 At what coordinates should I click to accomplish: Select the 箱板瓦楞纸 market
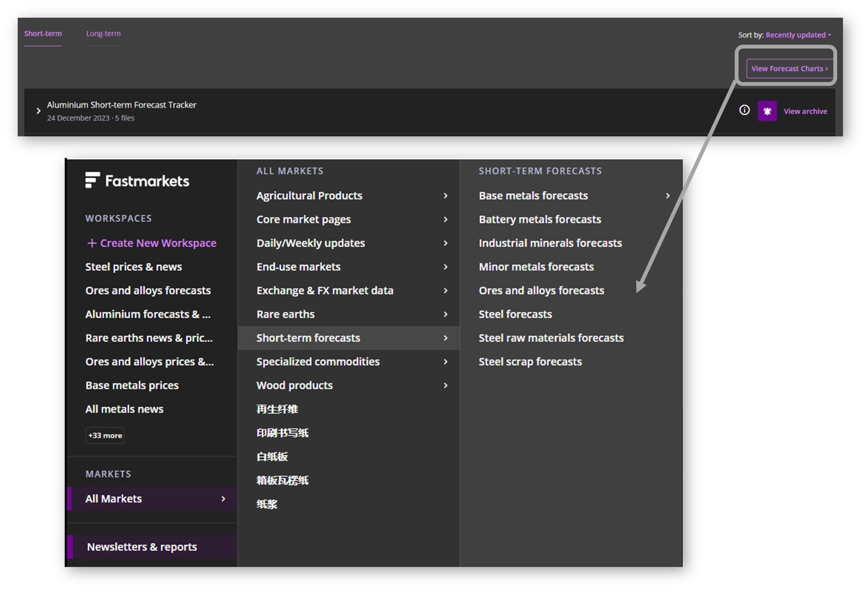(282, 480)
